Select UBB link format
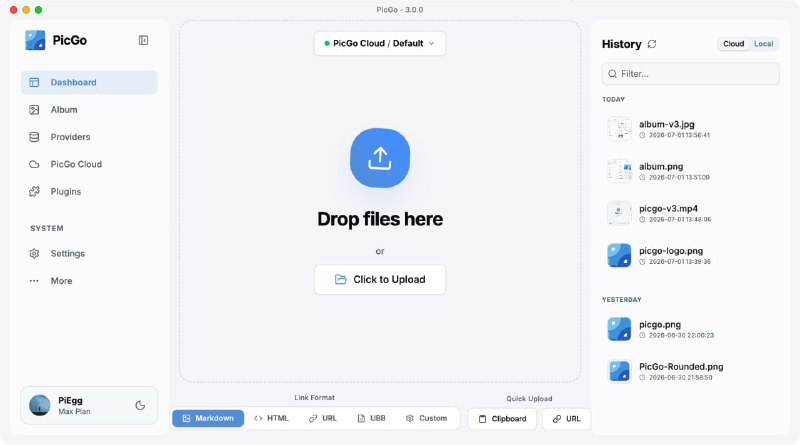The height and width of the screenshot is (445, 800). coord(371,418)
